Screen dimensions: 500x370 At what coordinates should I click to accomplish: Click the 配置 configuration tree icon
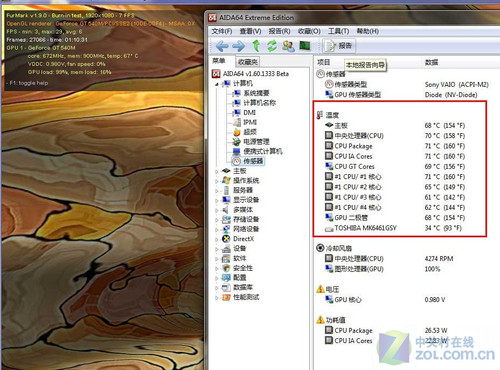click(226, 277)
